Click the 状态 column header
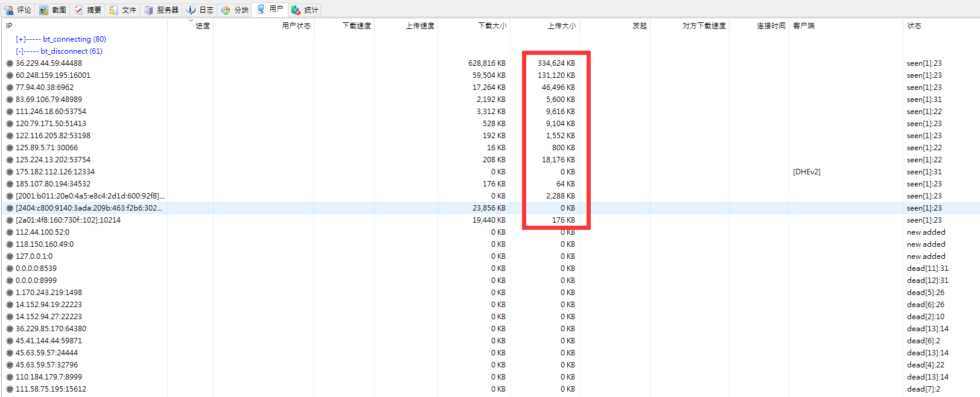Screen dimensions: 980x397 914,26
